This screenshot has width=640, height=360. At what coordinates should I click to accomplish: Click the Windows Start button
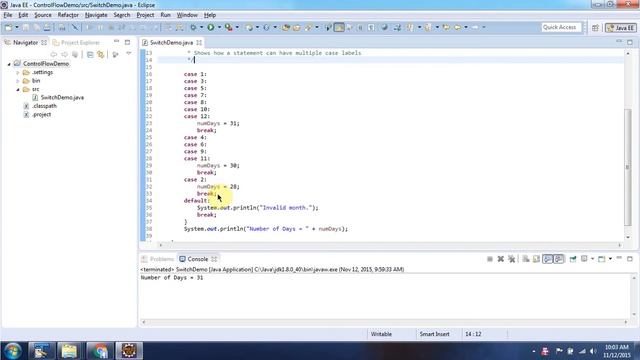12,351
